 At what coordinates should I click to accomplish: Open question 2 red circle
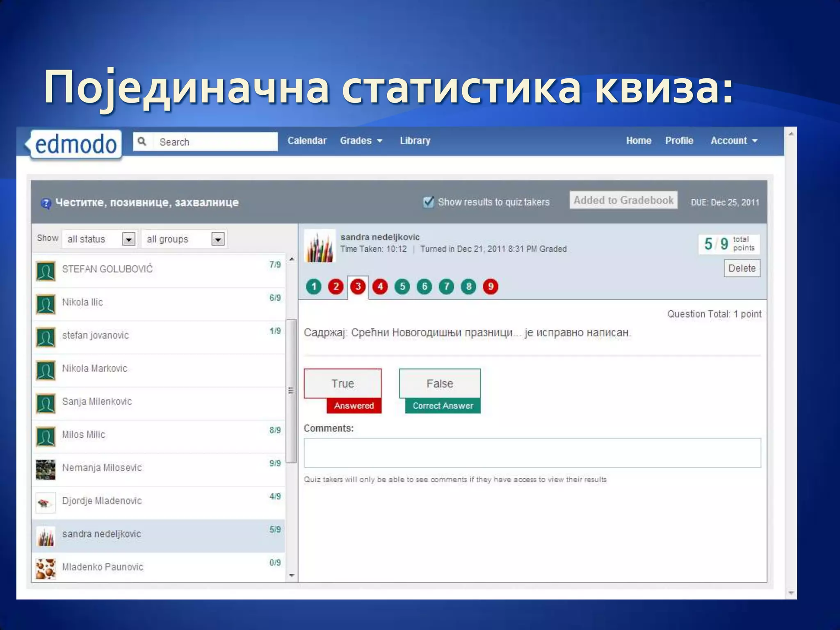coord(336,286)
